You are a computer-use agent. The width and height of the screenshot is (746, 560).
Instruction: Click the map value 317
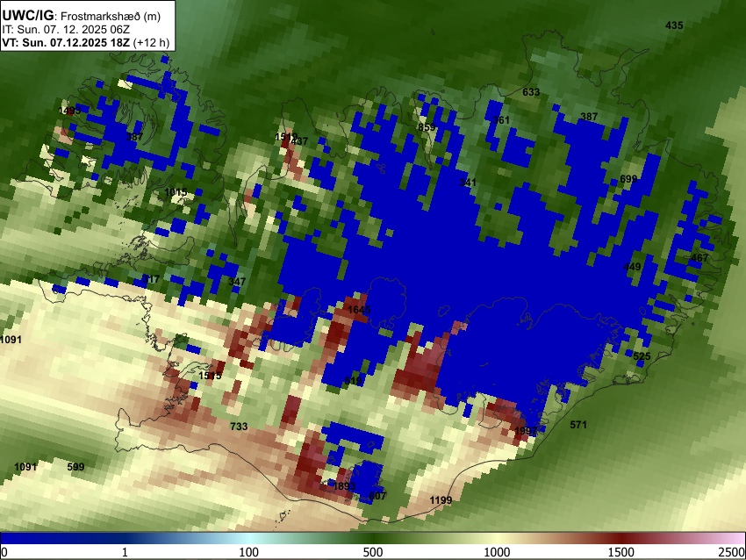coord(151,279)
